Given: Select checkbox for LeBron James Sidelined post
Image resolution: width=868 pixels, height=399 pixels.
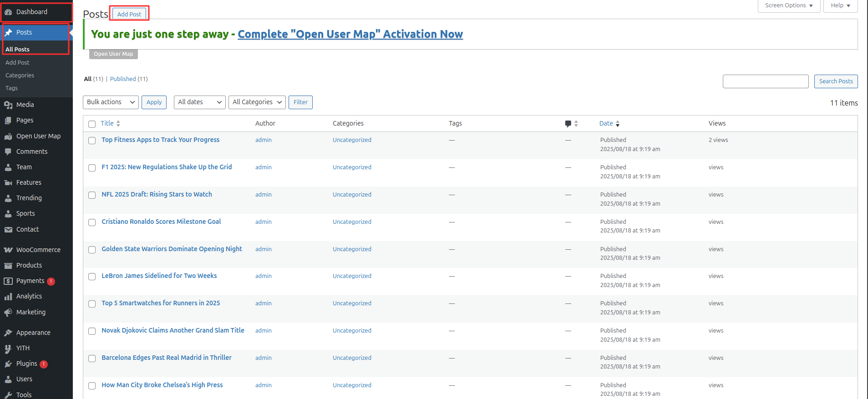Looking at the screenshot, I should coord(92,277).
